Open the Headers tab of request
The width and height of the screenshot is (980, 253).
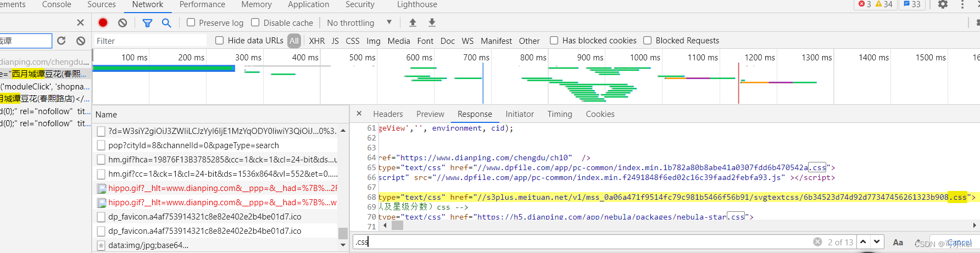pos(388,114)
